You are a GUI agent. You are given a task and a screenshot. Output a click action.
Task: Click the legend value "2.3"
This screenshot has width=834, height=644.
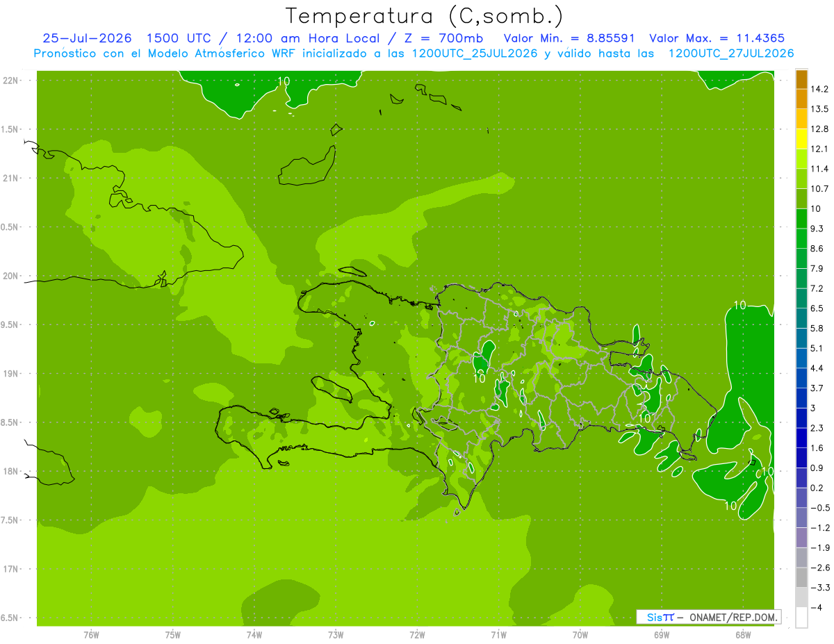tap(817, 427)
